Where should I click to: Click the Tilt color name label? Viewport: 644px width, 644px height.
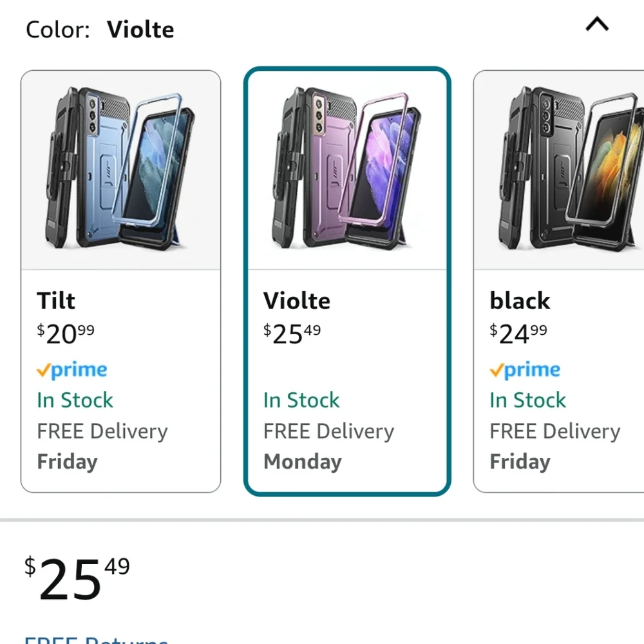[56, 301]
